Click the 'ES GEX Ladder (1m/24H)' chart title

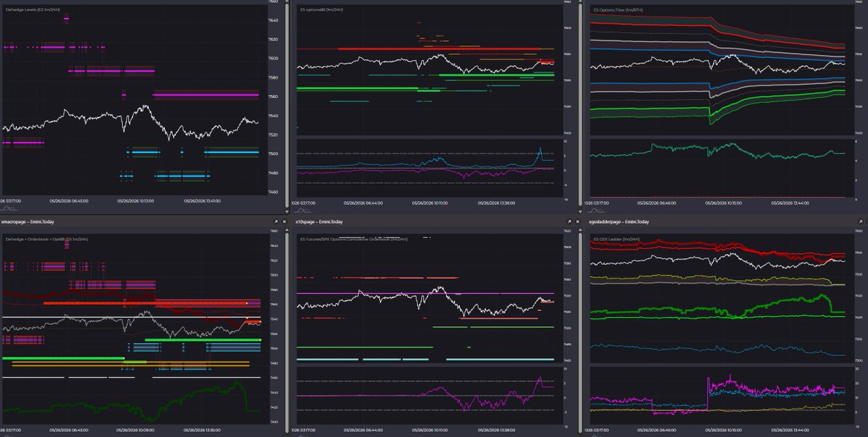[617, 238]
